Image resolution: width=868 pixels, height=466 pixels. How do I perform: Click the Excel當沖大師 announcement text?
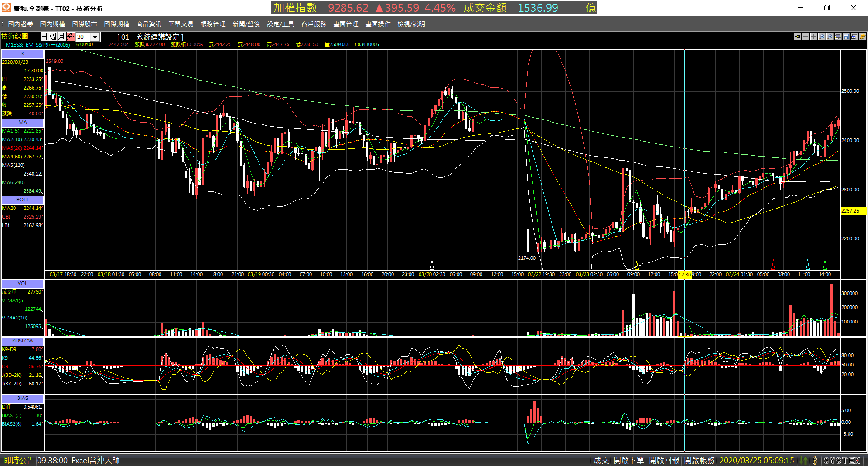click(x=95, y=461)
